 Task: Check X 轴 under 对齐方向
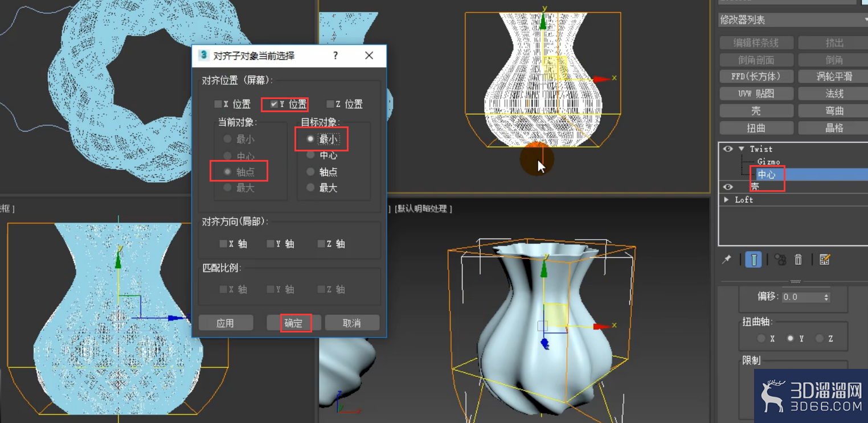(x=223, y=244)
